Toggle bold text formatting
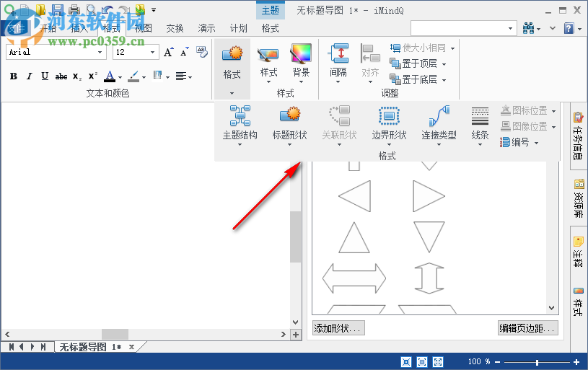The width and height of the screenshot is (588, 370). tap(14, 76)
